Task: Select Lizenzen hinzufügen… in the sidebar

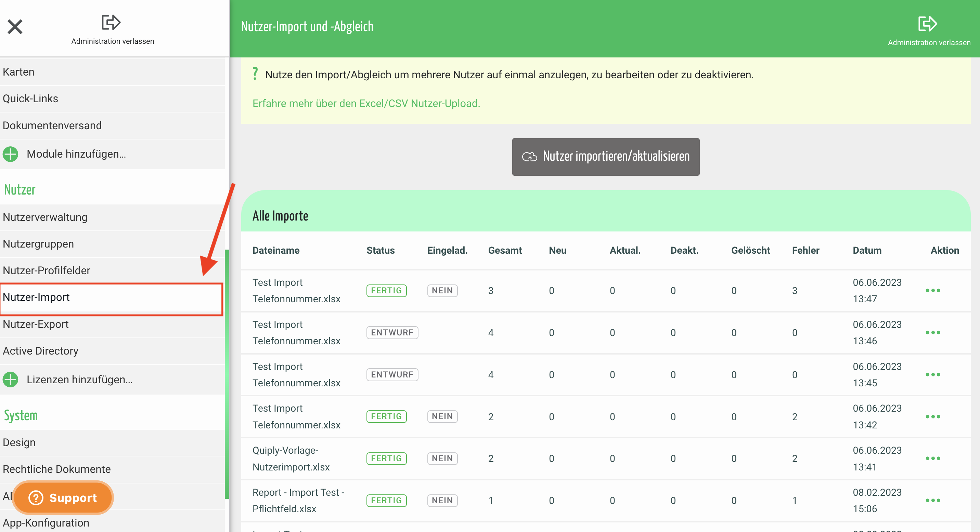Action: [x=113, y=379]
